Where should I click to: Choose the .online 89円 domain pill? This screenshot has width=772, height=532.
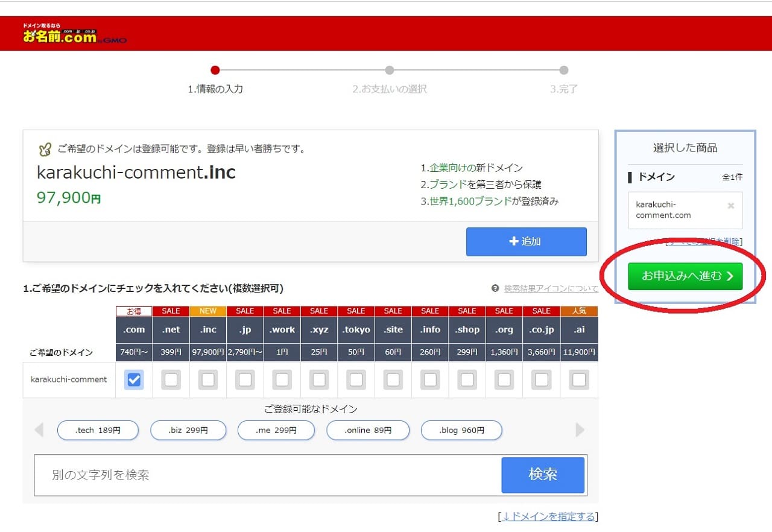[368, 430]
